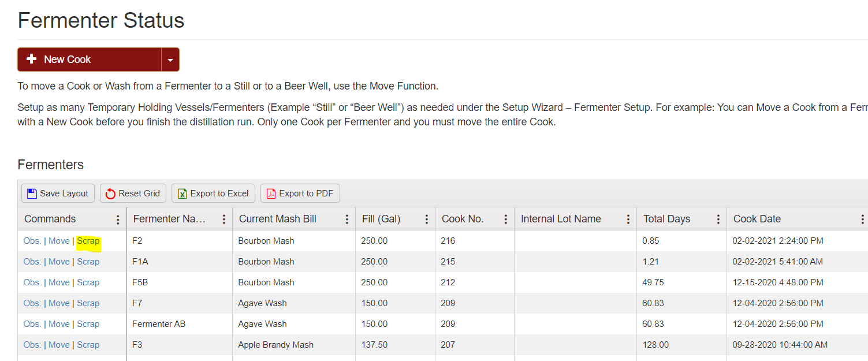Click the Fermenter Status page heading
868x361 pixels.
101,21
